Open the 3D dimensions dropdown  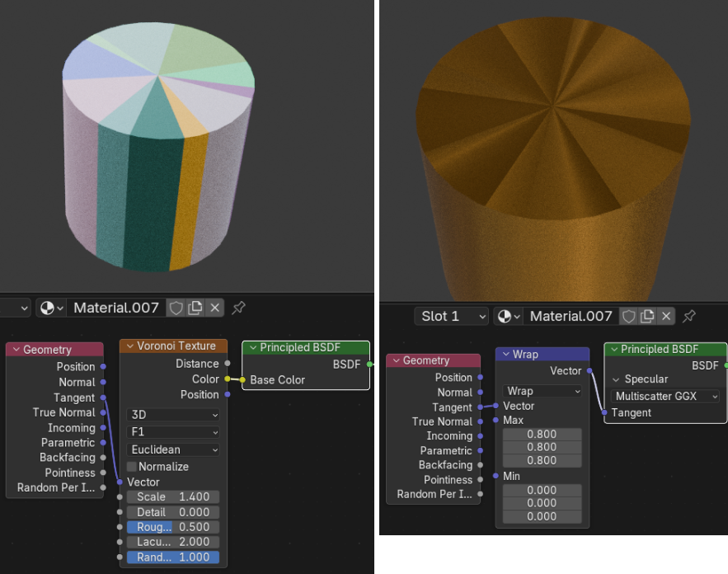[174, 415]
